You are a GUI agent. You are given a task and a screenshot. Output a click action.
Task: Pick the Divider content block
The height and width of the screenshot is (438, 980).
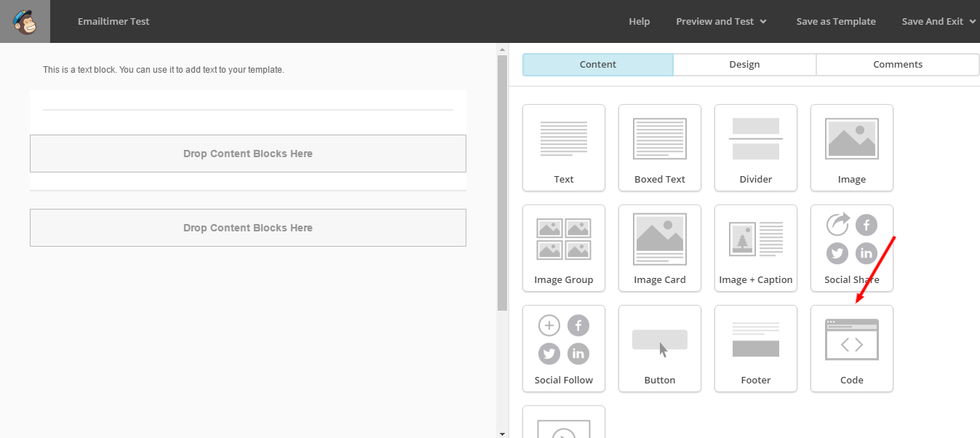tap(756, 148)
